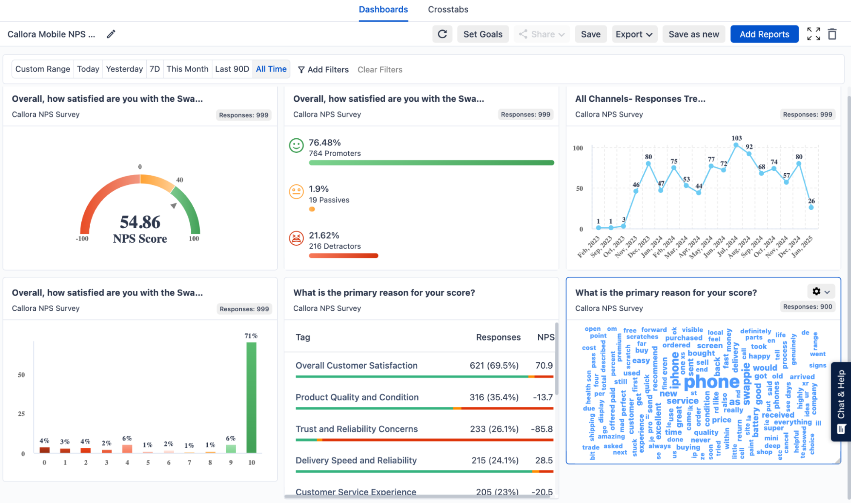
Task: Switch to the Crosstabs tab
Action: [448, 9]
